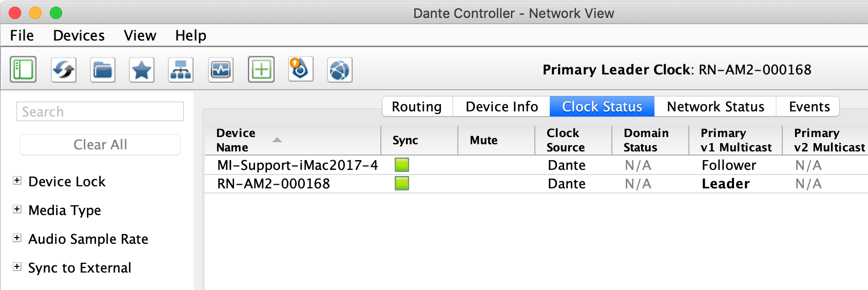868x290 pixels.
Task: Click the Clear All filters button
Action: point(100,145)
